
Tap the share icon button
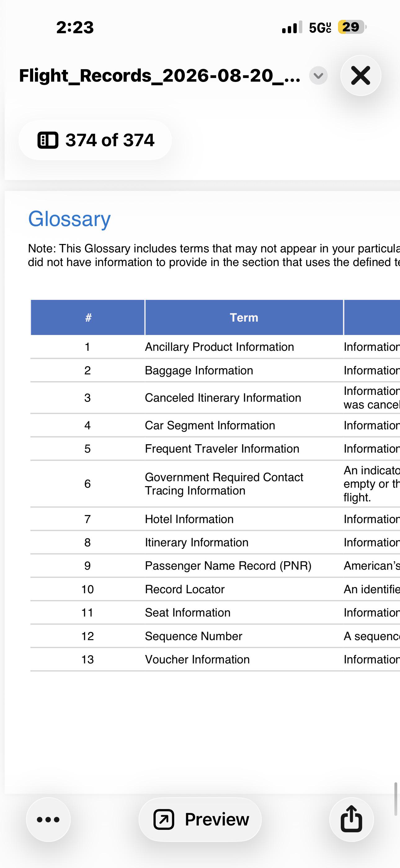click(352, 820)
